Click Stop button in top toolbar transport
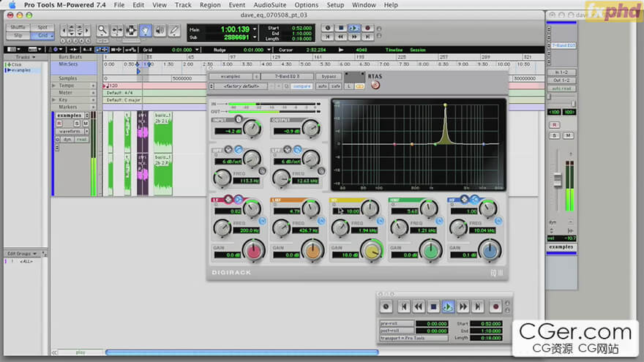This screenshot has width=644, height=362. pos(340,29)
